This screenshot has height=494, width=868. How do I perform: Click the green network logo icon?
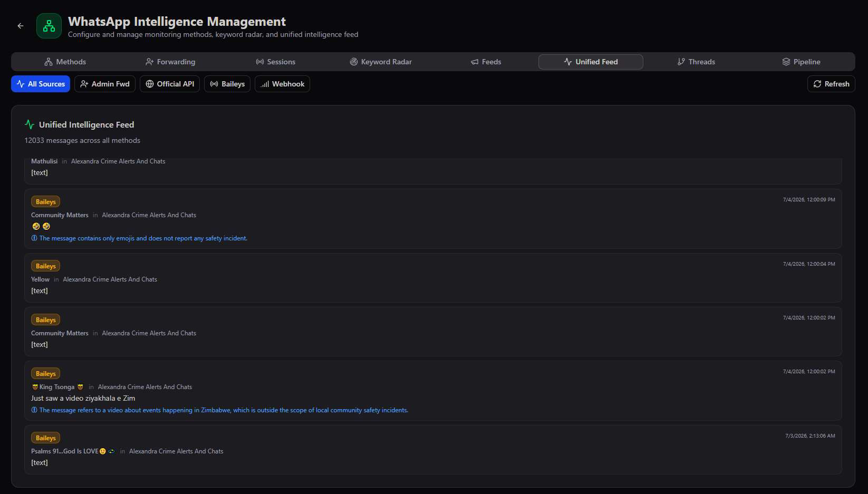[49, 26]
